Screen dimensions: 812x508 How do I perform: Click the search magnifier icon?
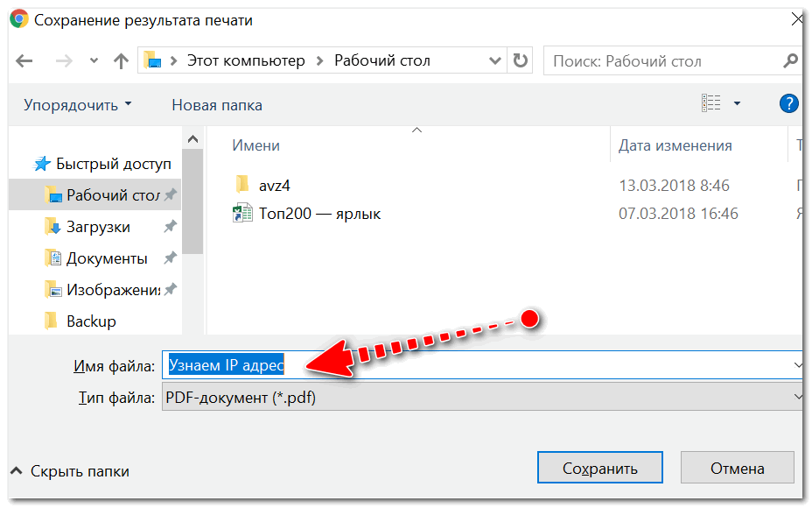click(790, 61)
